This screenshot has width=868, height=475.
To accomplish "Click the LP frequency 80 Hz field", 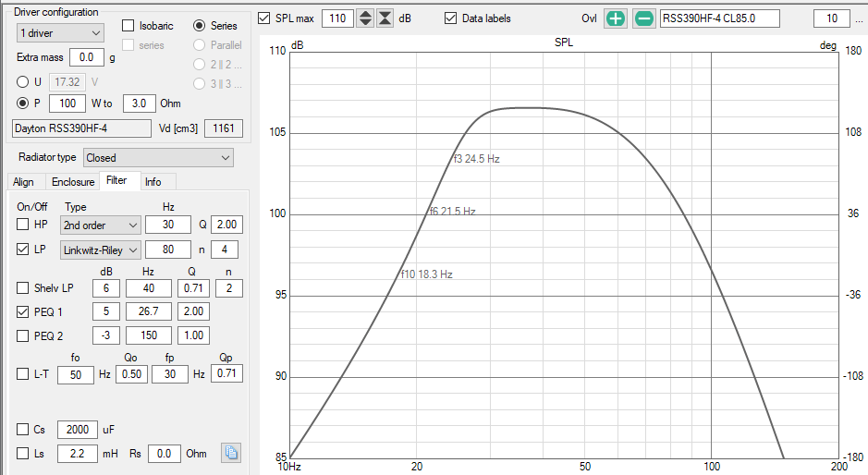I will (x=167, y=250).
